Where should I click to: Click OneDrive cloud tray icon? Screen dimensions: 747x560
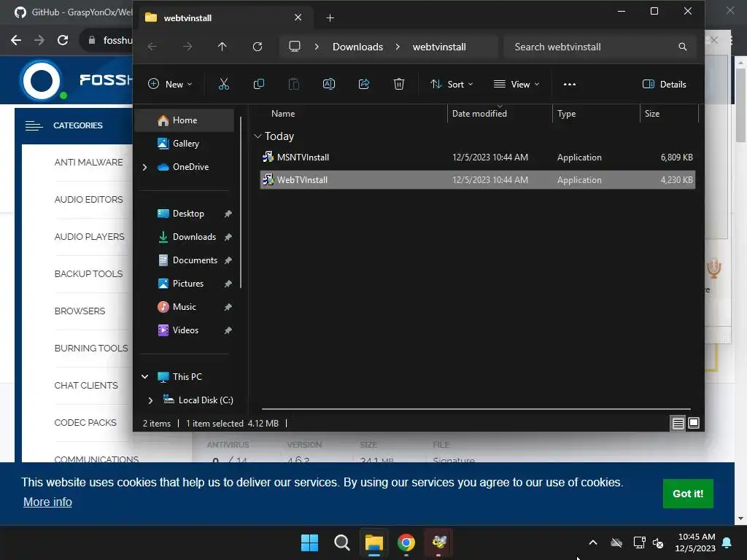pos(616,542)
